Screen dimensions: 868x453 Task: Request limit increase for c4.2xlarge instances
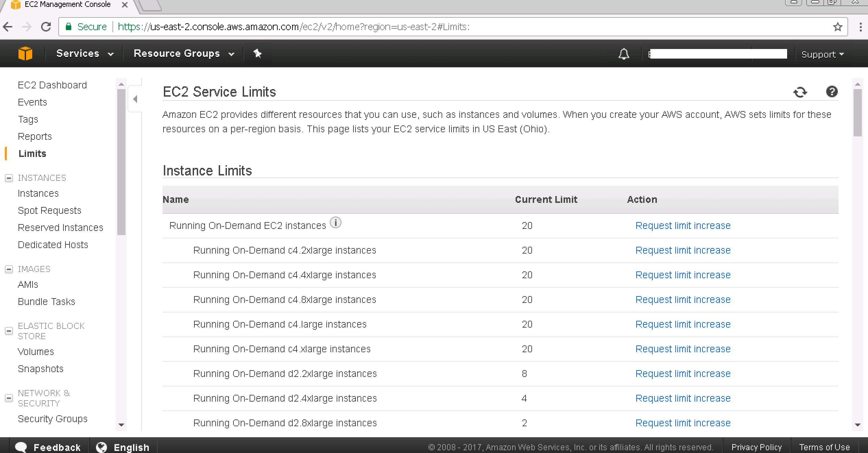click(x=683, y=250)
